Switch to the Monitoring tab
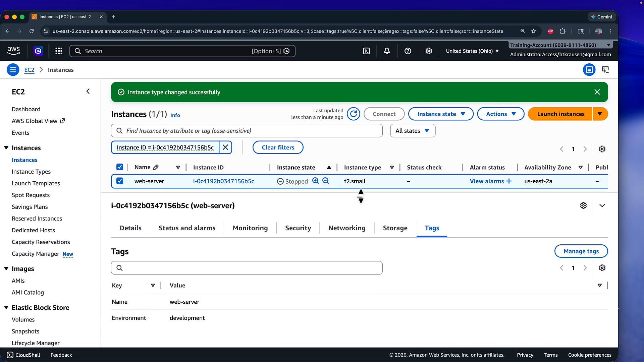This screenshot has height=362, width=644. coord(250,228)
